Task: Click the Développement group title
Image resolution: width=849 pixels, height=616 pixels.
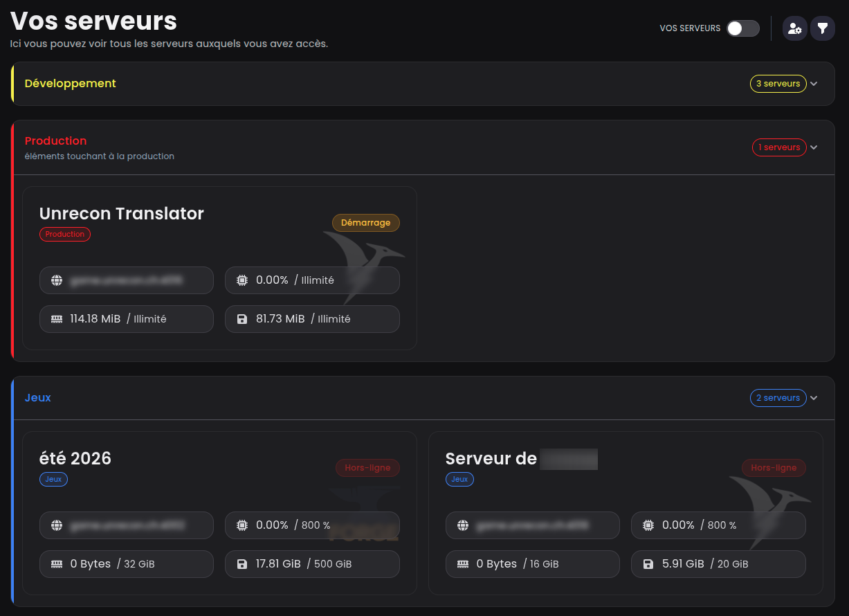Action: coord(71,83)
